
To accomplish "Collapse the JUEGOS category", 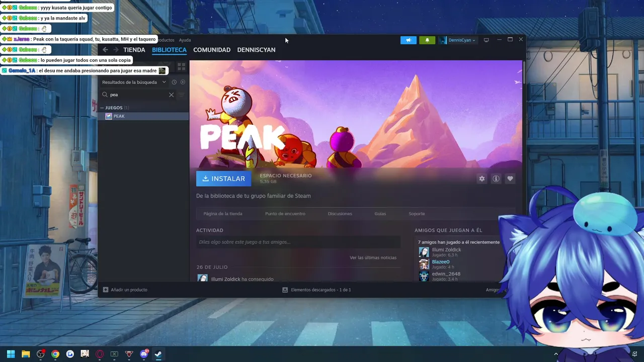I will pyautogui.click(x=102, y=108).
